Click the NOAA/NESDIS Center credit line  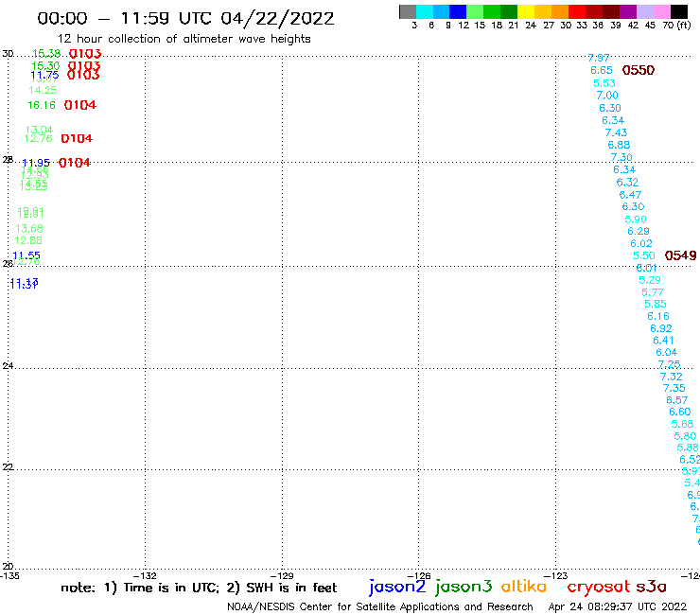click(x=380, y=606)
